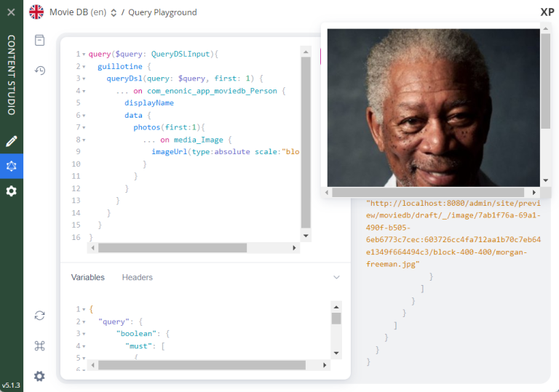Show the documentation explorer panel
The height and width of the screenshot is (392, 559).
click(x=40, y=41)
